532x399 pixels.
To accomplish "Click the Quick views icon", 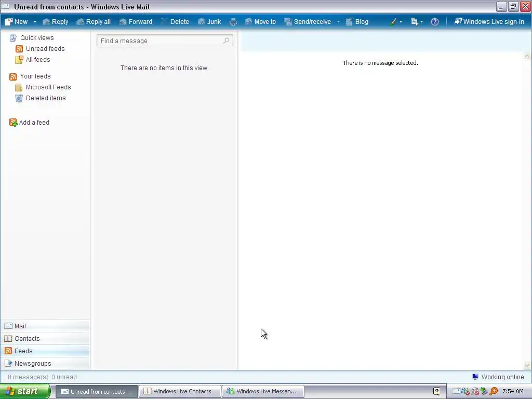I will [x=13, y=38].
